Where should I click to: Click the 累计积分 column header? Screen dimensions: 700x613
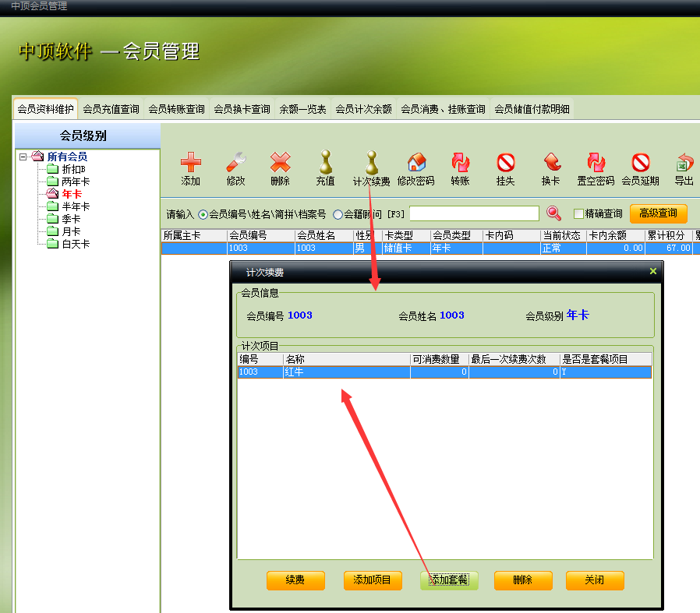pos(669,235)
